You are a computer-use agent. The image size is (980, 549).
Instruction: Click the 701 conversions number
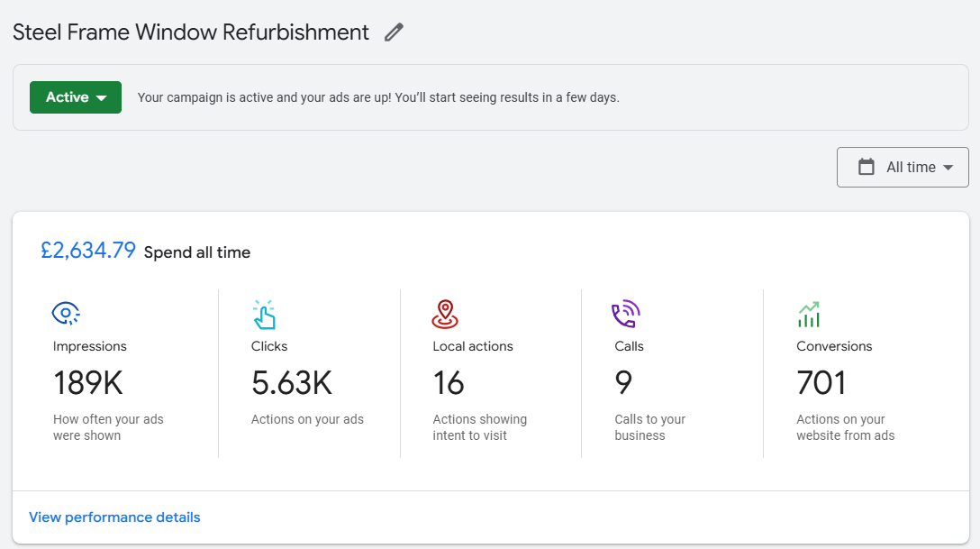pos(821,383)
